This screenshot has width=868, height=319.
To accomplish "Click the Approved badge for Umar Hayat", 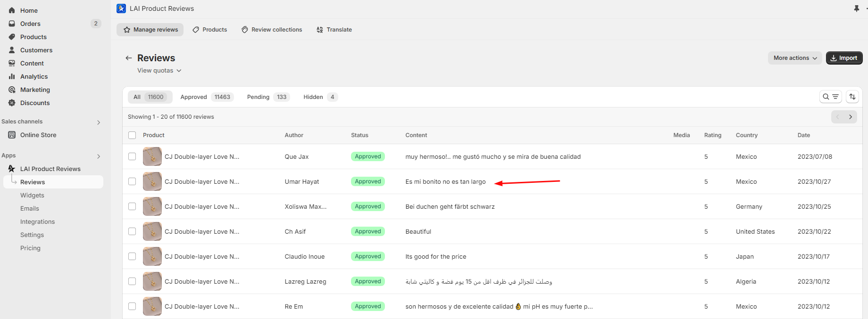I will tap(368, 181).
